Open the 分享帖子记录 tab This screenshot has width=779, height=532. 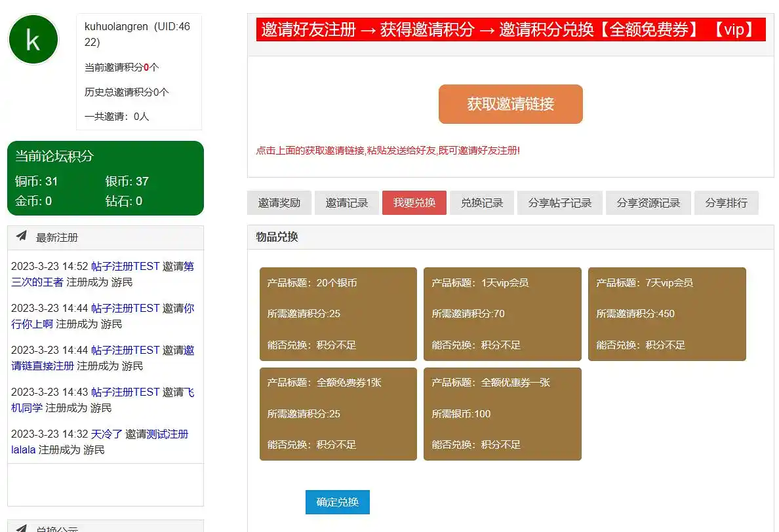(559, 203)
